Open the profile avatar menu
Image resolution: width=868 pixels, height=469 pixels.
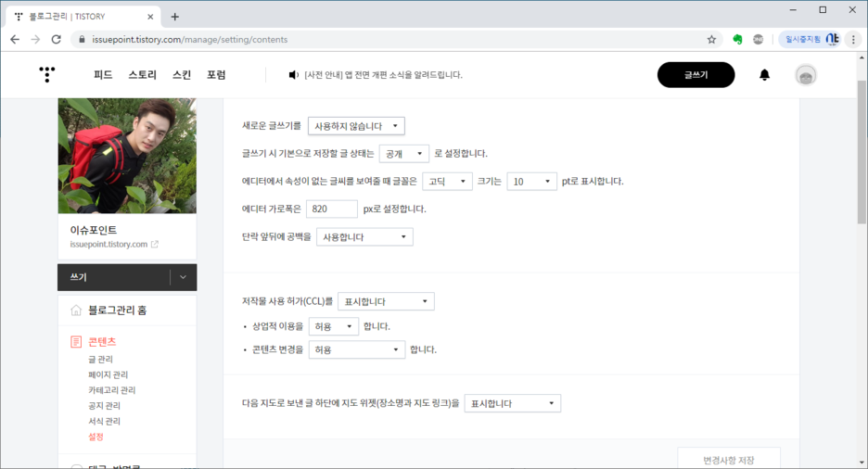[806, 75]
